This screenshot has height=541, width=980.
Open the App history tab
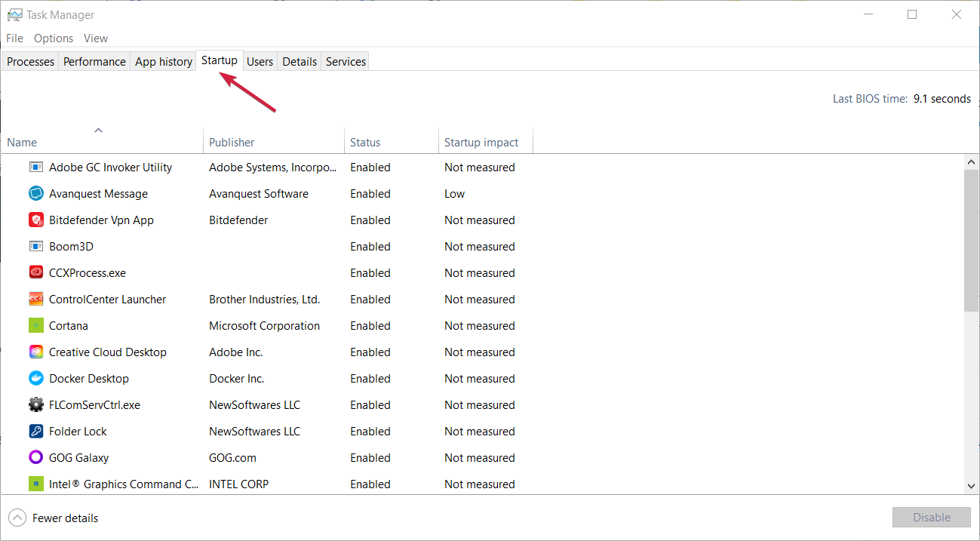[164, 61]
